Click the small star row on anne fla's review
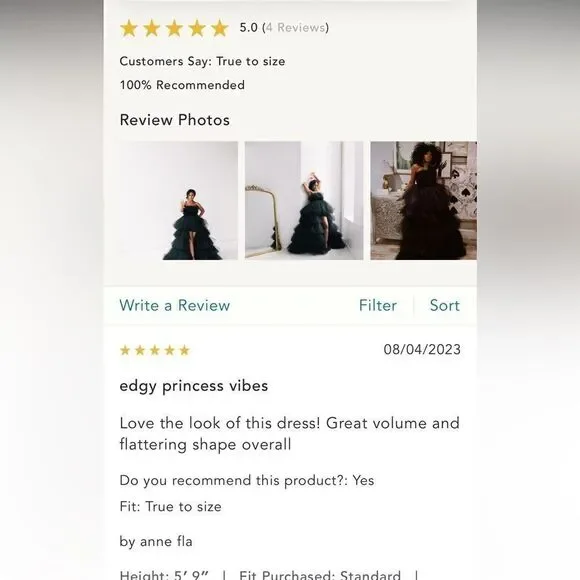 pyautogui.click(x=155, y=350)
